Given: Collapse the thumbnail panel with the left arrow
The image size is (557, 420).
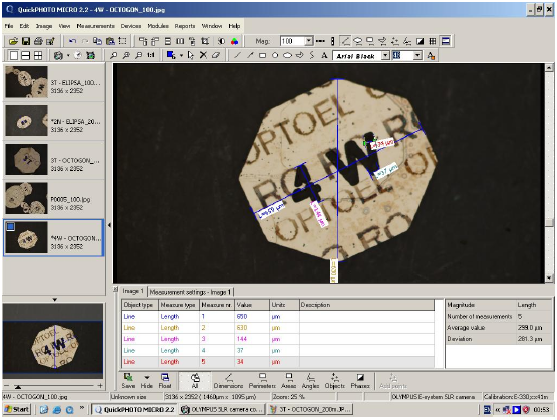Looking at the screenshot, I should pyautogui.click(x=109, y=225).
